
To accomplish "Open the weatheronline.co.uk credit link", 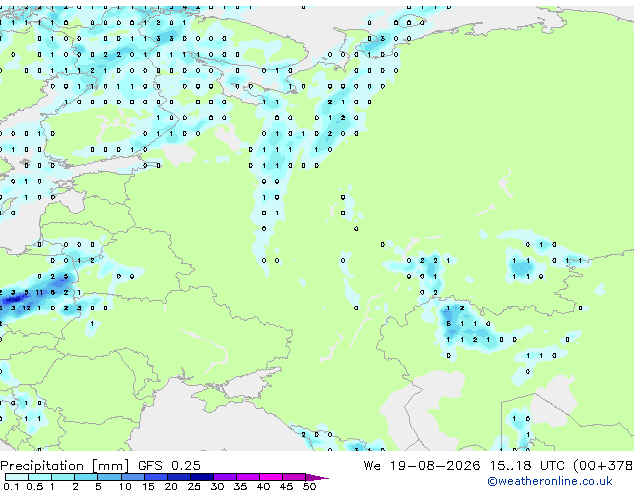I will [550, 481].
